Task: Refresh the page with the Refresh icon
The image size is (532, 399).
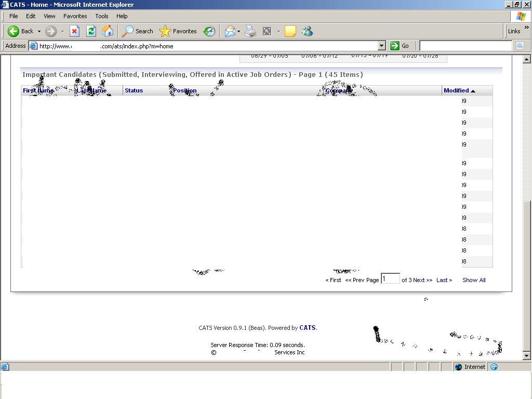Action: [91, 31]
